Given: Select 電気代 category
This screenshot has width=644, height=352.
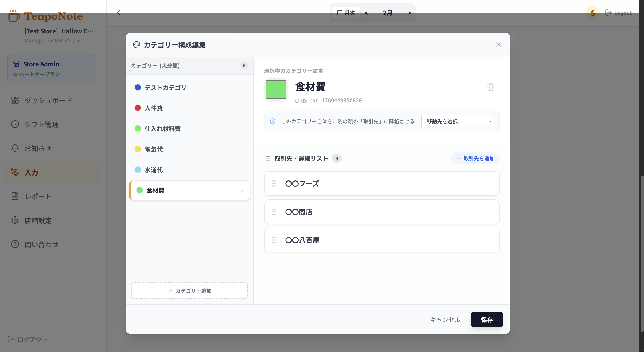Looking at the screenshot, I should tap(190, 149).
